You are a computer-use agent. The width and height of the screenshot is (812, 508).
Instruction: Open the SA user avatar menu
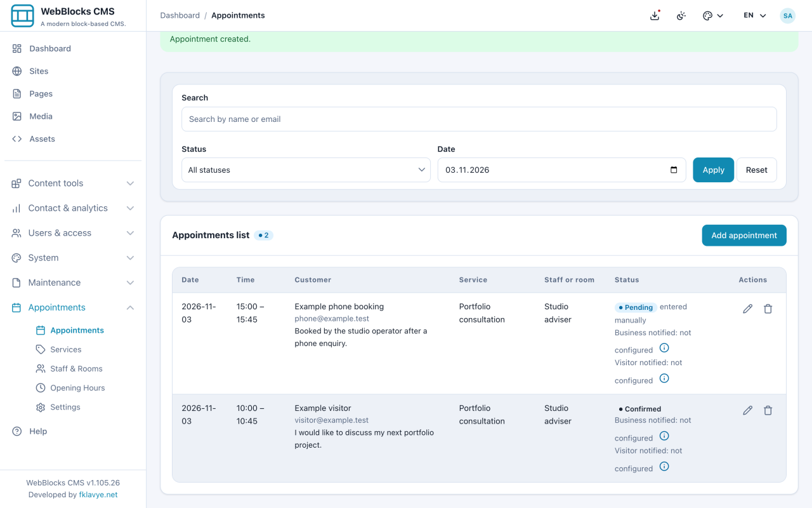[788, 16]
